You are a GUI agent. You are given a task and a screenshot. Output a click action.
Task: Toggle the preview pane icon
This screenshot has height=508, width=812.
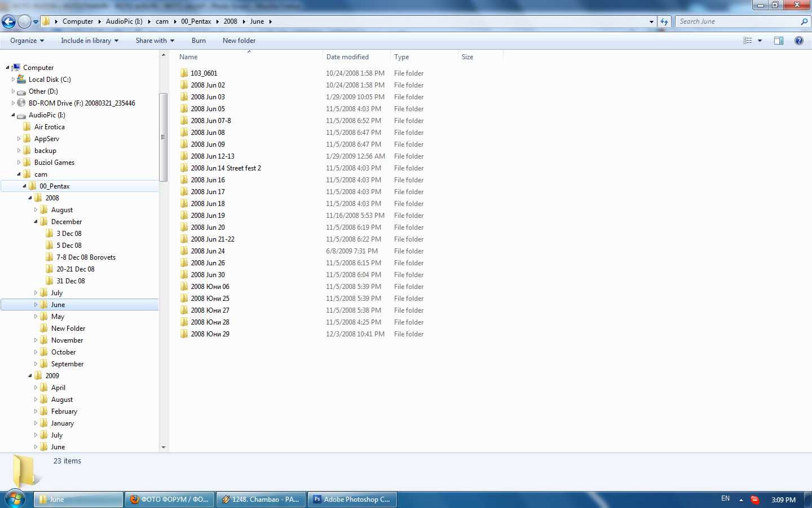click(779, 41)
